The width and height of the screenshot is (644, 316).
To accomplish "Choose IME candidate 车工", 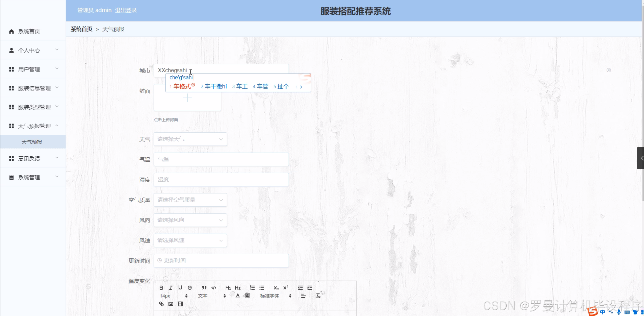I will pyautogui.click(x=242, y=87).
